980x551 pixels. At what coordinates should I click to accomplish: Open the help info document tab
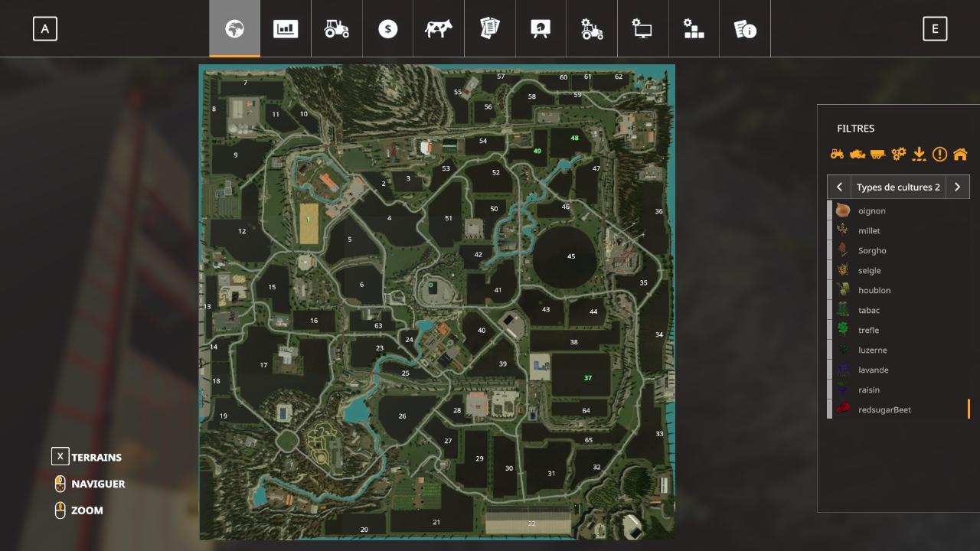coord(745,29)
